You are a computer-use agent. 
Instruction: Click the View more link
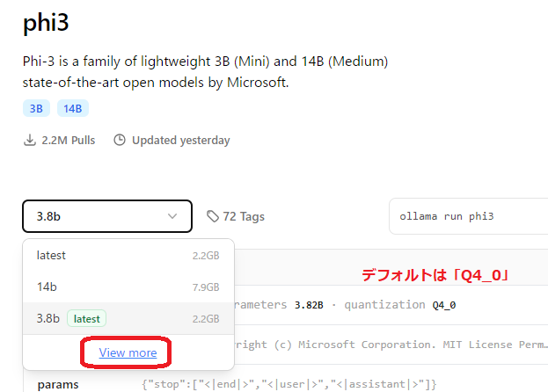128,352
